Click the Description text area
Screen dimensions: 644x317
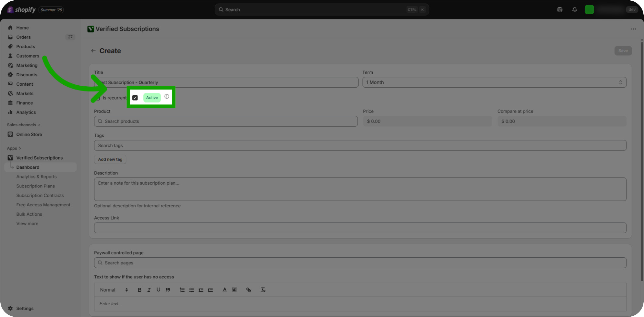coord(360,189)
